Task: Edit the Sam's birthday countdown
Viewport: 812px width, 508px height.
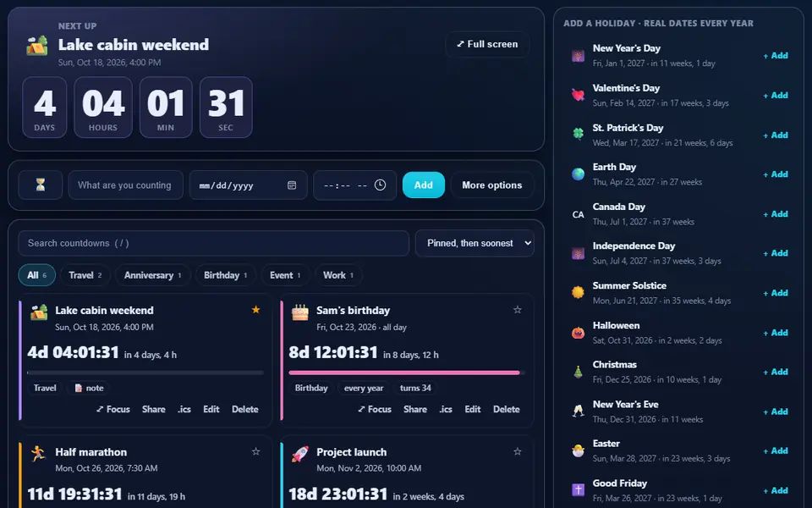Action: tap(473, 409)
